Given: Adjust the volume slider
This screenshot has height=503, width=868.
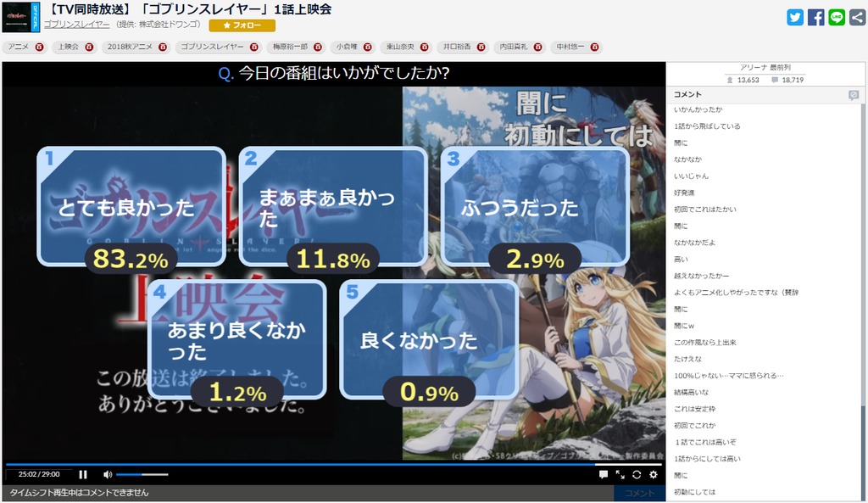Looking at the screenshot, I should pyautogui.click(x=142, y=474).
